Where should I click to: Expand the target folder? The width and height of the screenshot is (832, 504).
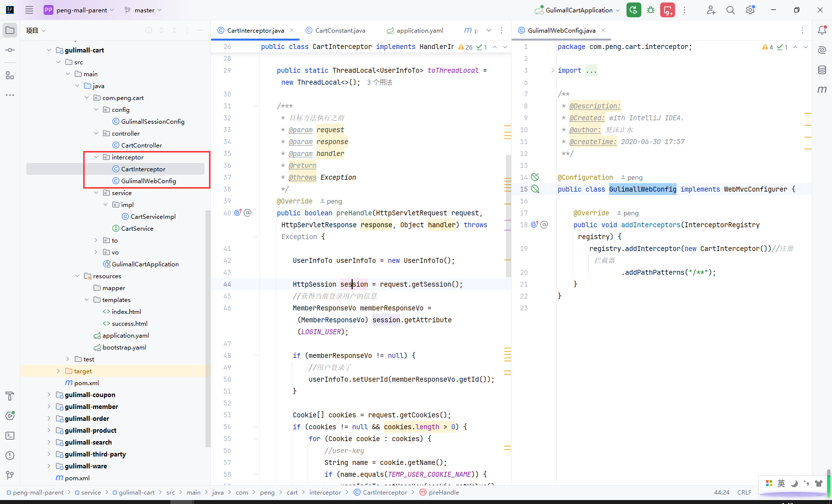[58, 371]
